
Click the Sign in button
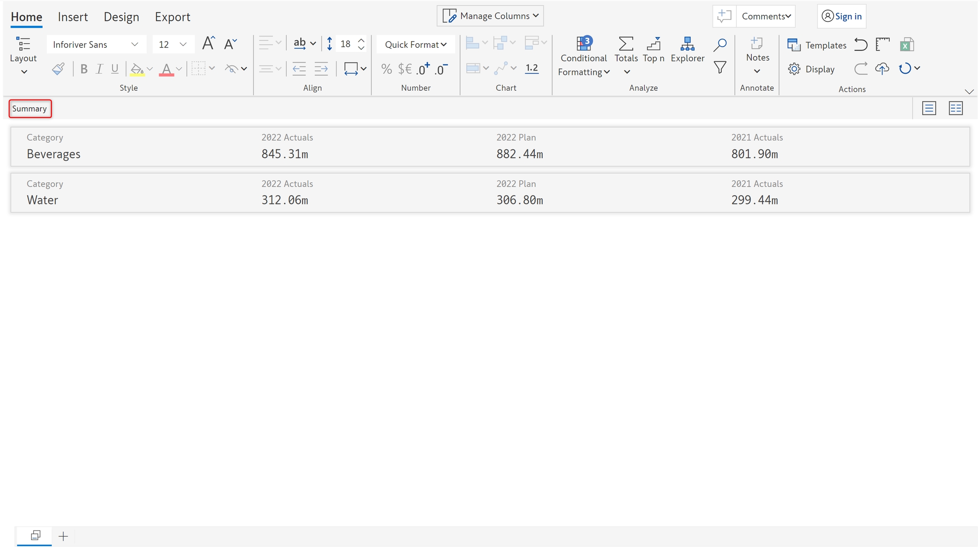click(x=841, y=16)
